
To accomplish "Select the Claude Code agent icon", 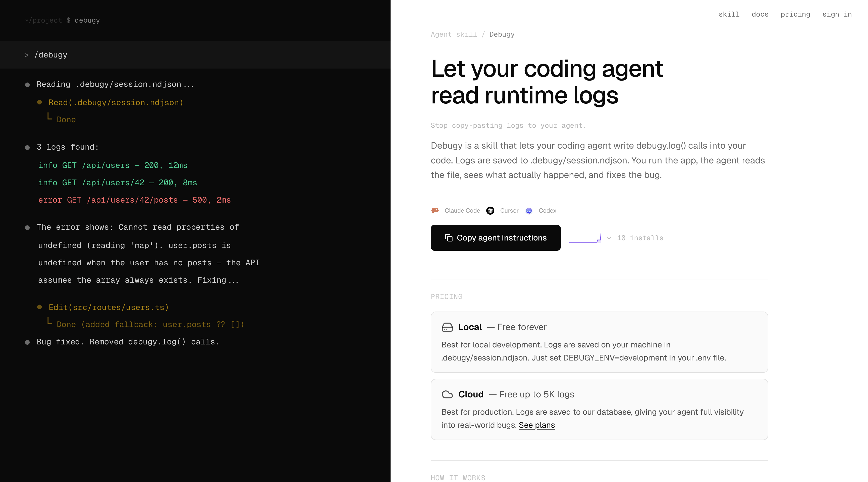I will tap(435, 211).
